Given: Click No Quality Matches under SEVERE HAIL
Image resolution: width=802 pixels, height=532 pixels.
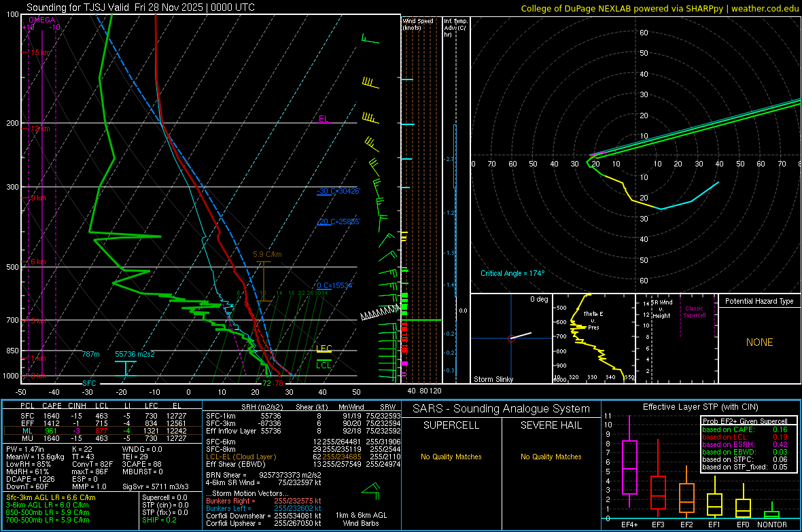Looking at the screenshot, I should (x=551, y=457).
